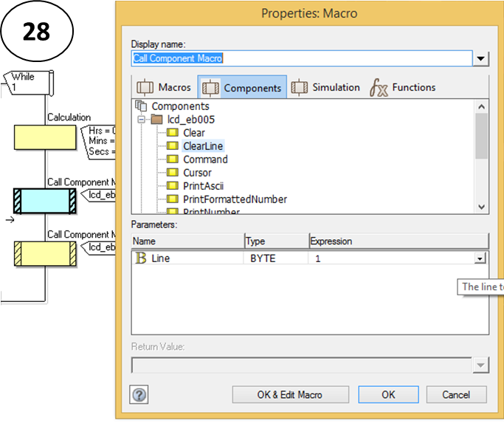Click the Type column header
504x429 pixels.
[277, 241]
